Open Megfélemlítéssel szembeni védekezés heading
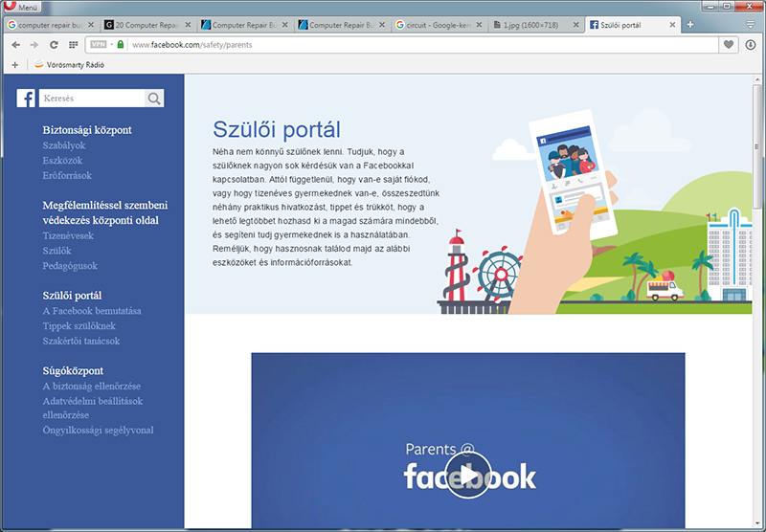766x532 pixels. point(105,212)
